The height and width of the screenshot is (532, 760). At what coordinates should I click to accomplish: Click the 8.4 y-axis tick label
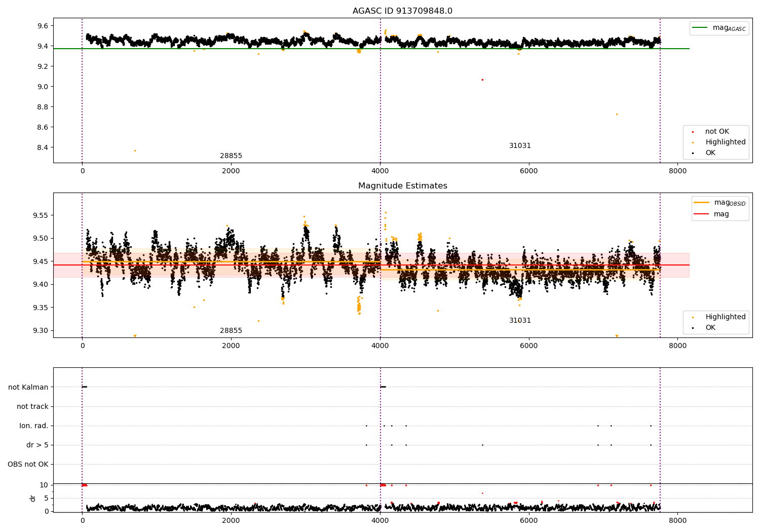43,147
